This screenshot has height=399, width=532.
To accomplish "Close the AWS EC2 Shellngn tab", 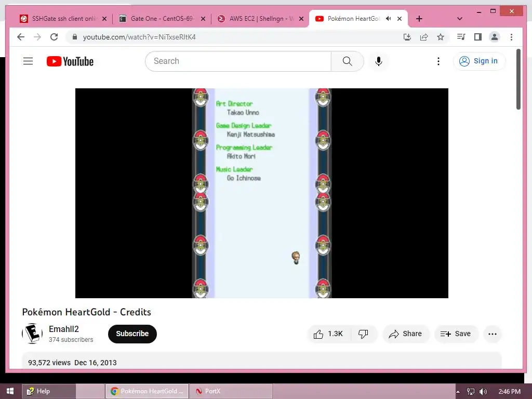I will pyautogui.click(x=301, y=19).
